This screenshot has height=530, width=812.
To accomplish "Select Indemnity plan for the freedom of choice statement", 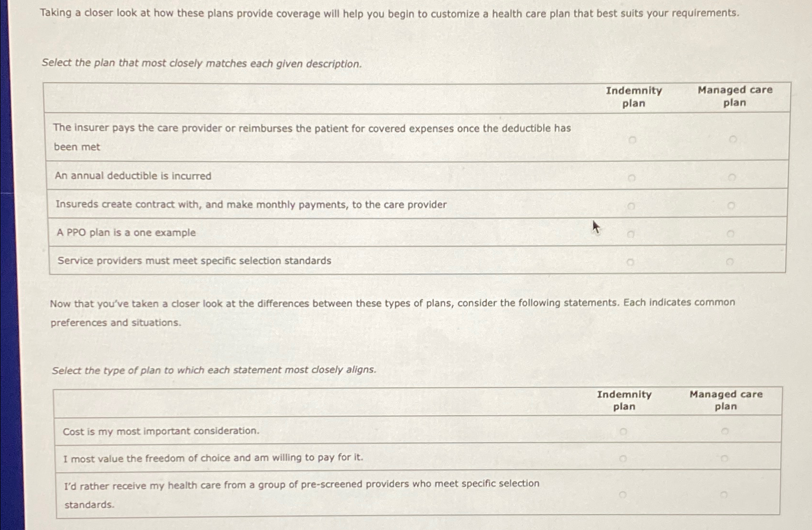I will [624, 458].
